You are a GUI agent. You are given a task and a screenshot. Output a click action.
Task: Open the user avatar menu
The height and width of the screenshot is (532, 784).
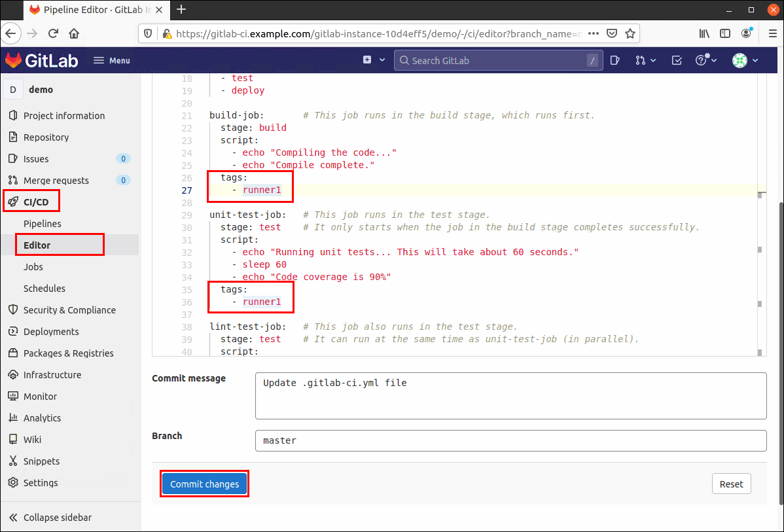click(x=739, y=60)
